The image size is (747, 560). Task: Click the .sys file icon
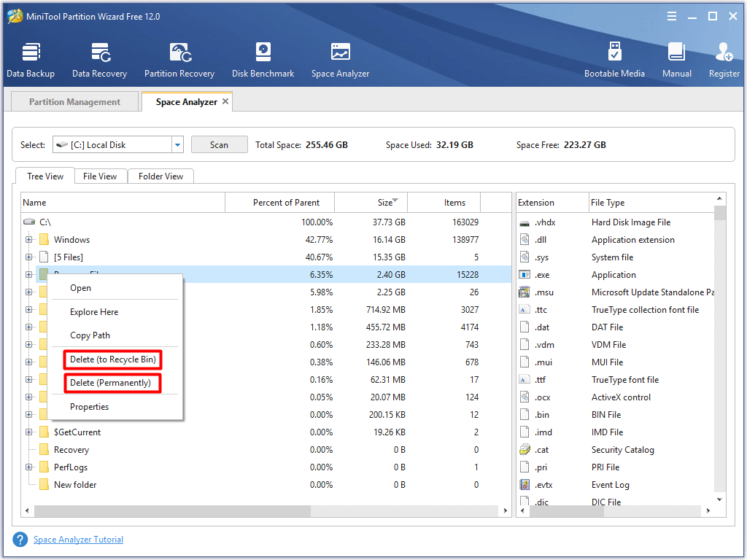tap(525, 257)
